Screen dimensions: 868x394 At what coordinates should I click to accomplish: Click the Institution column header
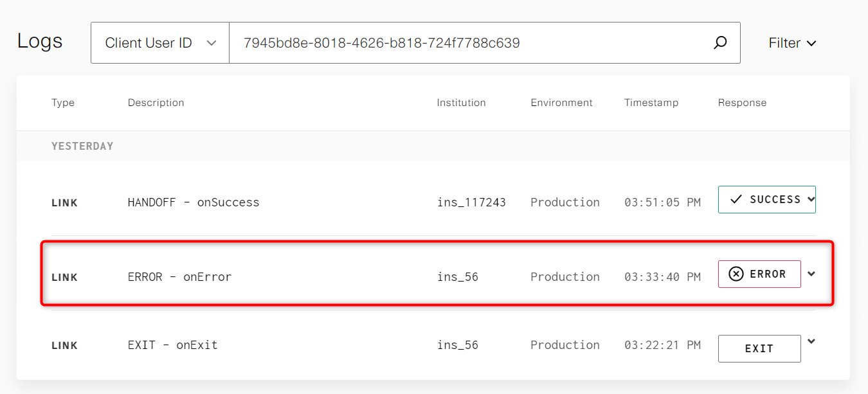(x=461, y=102)
